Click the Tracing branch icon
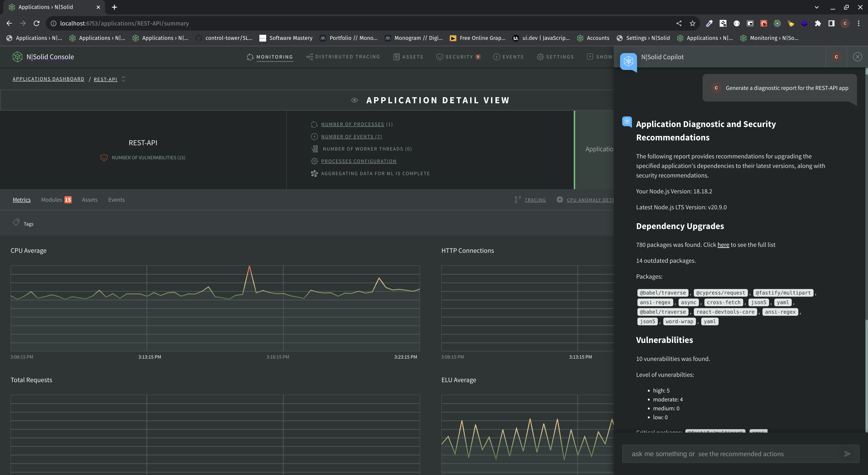Viewport: 868px width, 475px height. pyautogui.click(x=517, y=200)
